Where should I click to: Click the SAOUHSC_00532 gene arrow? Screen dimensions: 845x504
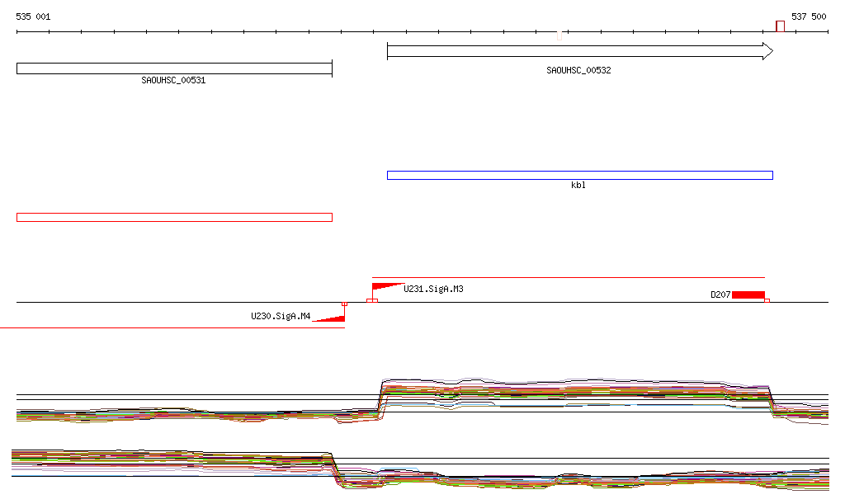tap(580, 51)
